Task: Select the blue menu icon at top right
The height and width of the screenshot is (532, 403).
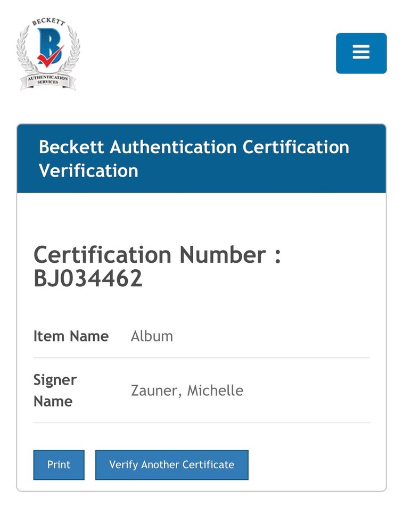Action: pyautogui.click(x=361, y=53)
